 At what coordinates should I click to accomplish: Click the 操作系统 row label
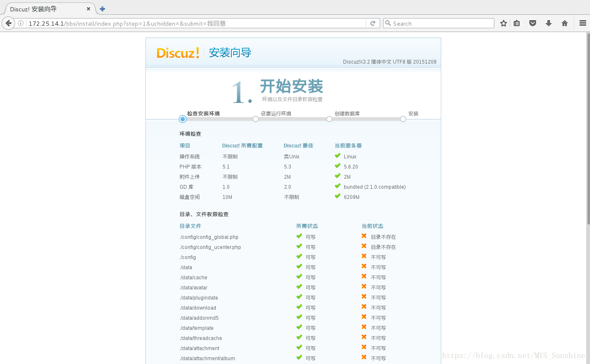190,157
